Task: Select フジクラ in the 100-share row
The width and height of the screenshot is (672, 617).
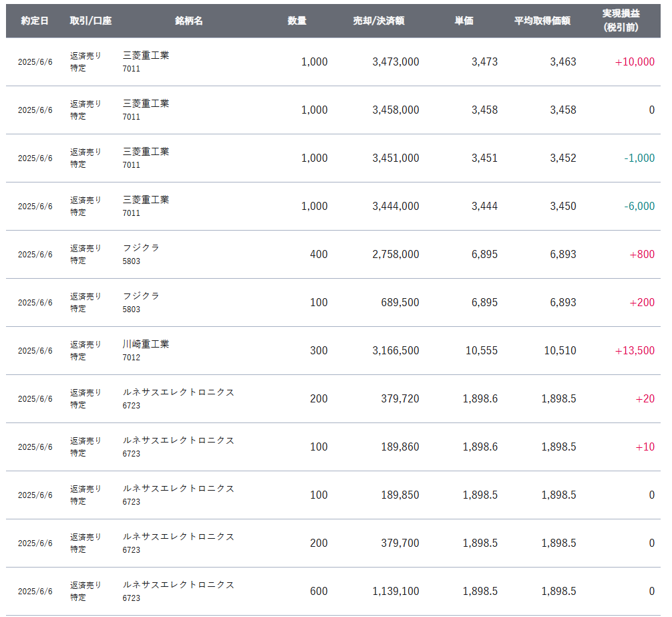Action: tap(141, 296)
